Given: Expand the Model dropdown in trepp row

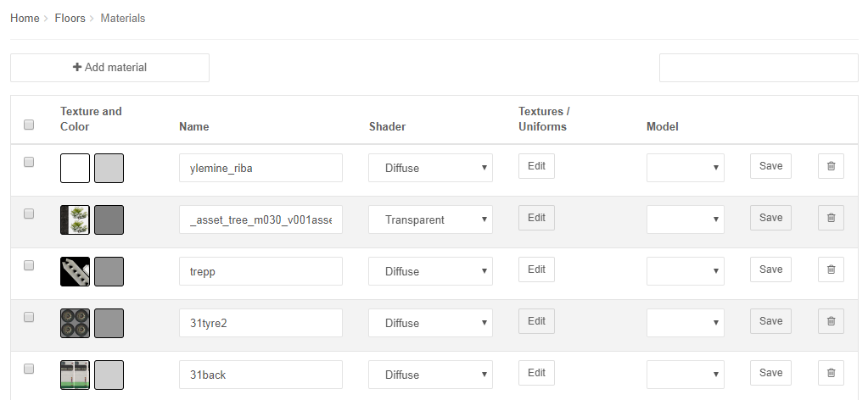Looking at the screenshot, I should [x=686, y=271].
